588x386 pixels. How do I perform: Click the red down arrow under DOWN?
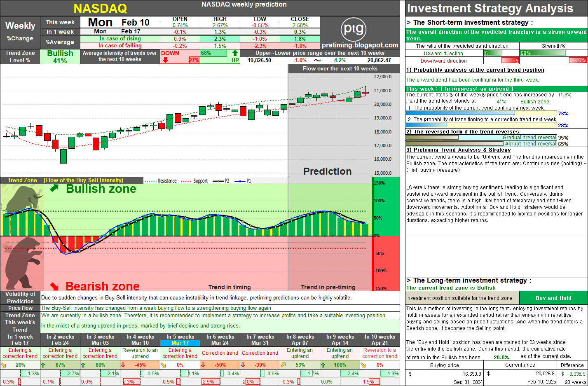click(x=165, y=60)
